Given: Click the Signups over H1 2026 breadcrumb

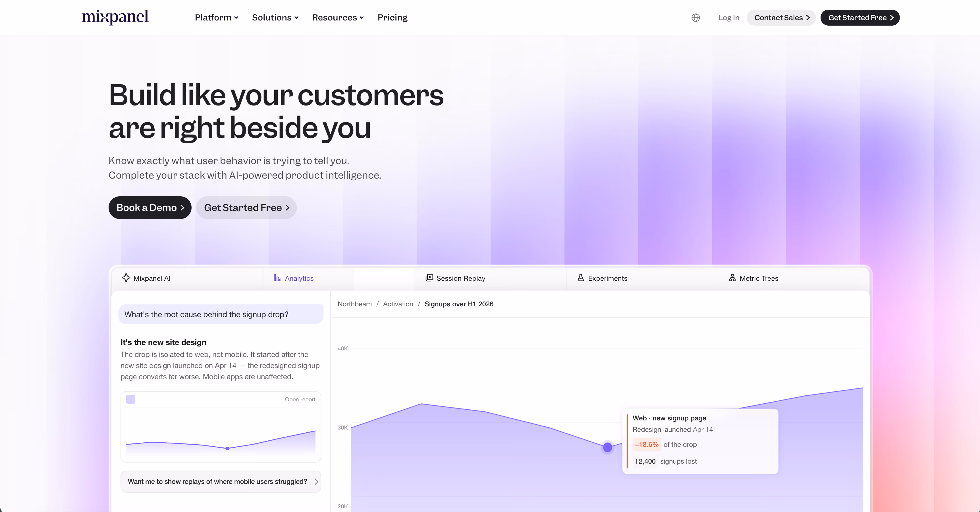Looking at the screenshot, I should (x=459, y=304).
